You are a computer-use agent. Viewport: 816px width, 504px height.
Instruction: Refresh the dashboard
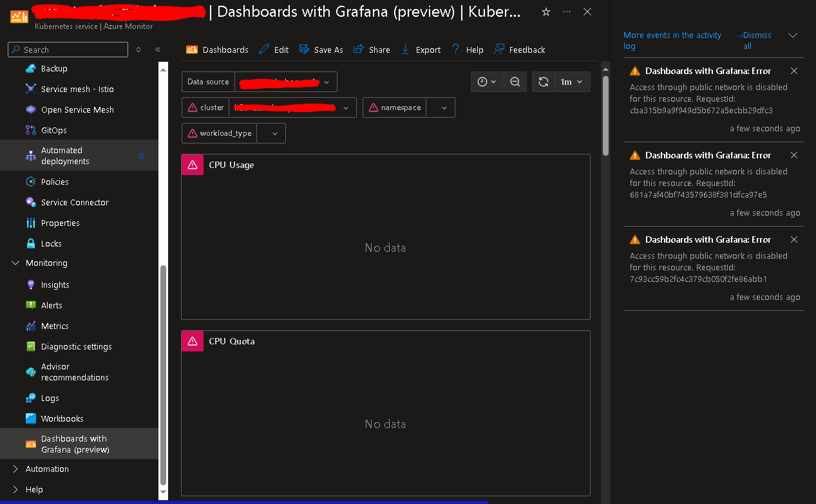[544, 82]
